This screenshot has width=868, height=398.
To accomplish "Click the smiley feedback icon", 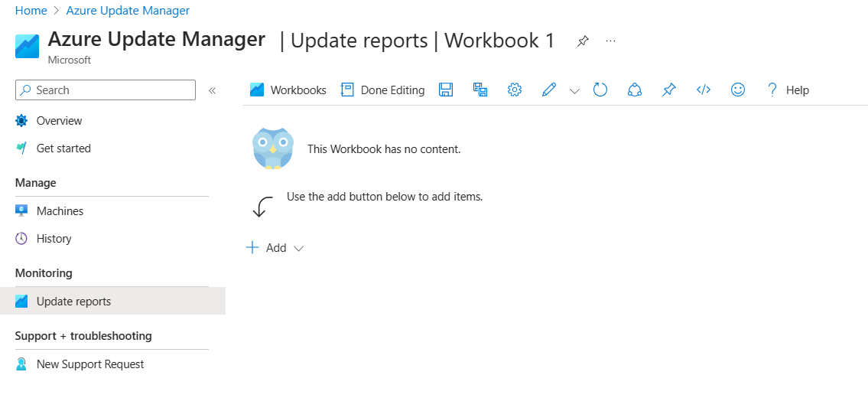I will [x=738, y=90].
